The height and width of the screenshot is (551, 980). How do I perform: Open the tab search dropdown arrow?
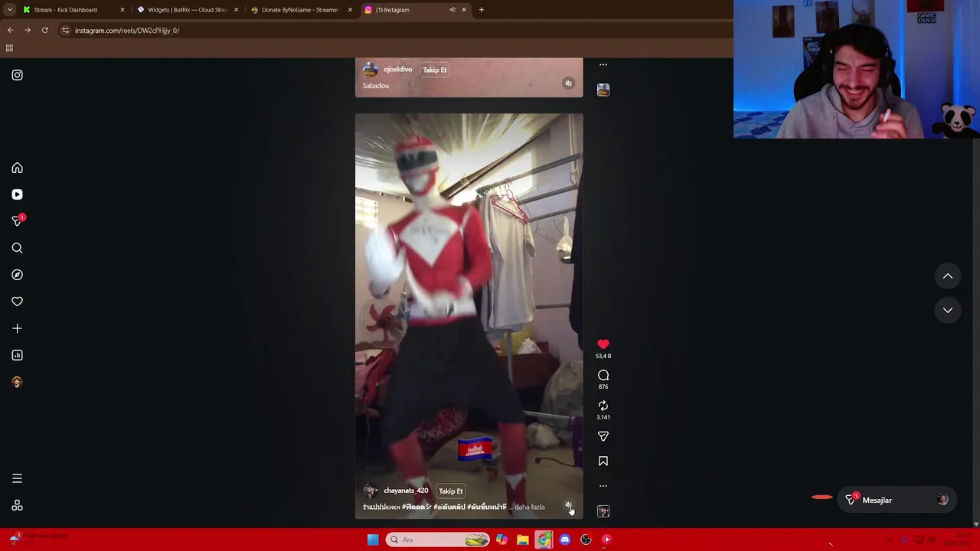point(9,10)
